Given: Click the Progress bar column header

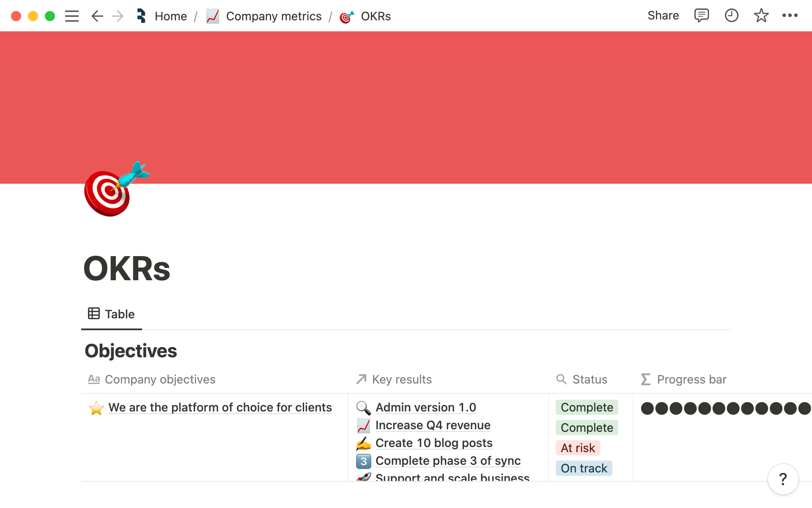Looking at the screenshot, I should pos(691,379).
